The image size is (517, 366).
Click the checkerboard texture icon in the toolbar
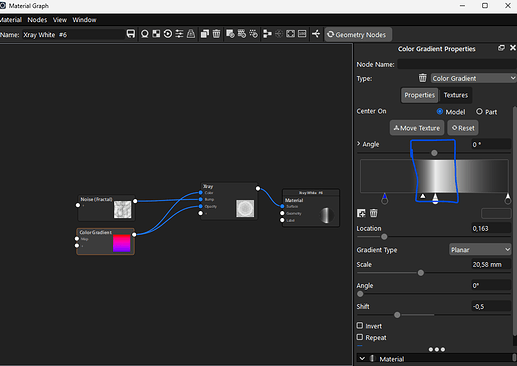click(x=156, y=34)
